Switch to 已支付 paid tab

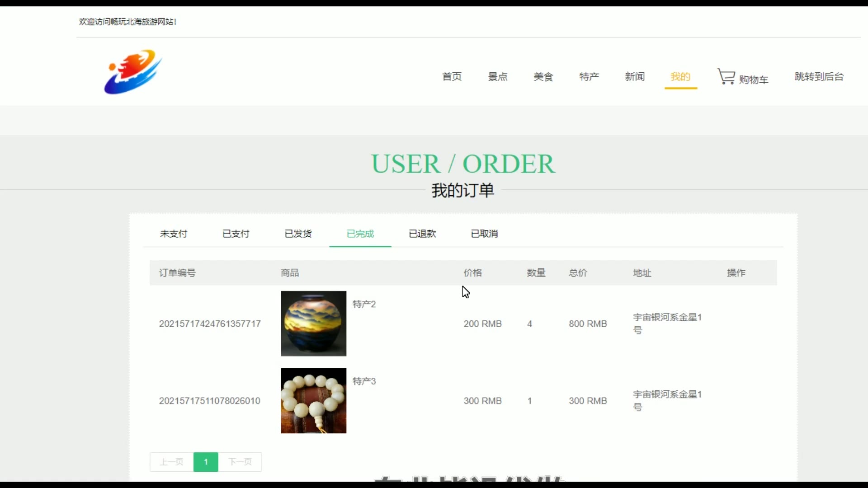point(236,234)
